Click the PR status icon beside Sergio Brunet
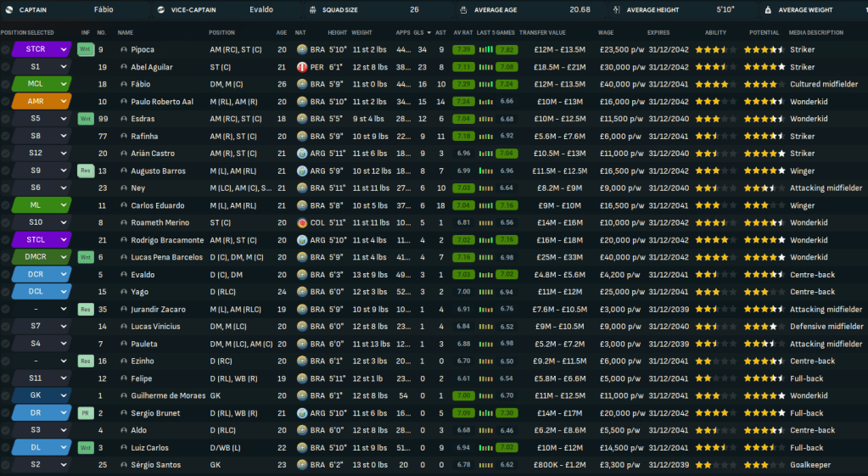 [85, 412]
